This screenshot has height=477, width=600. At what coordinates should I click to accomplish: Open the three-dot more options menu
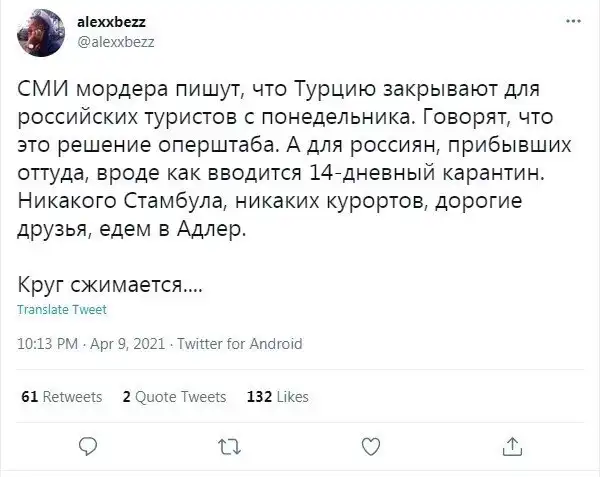coord(570,20)
